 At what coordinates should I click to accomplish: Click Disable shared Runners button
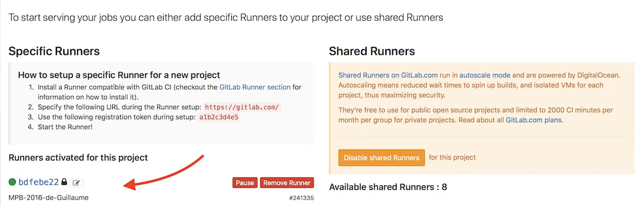coord(382,158)
